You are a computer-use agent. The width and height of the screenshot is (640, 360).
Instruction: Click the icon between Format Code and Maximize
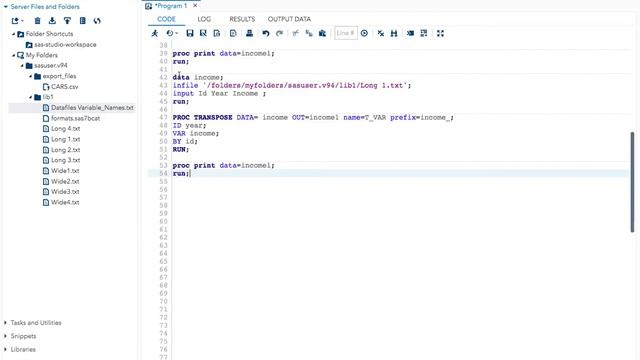click(424, 33)
